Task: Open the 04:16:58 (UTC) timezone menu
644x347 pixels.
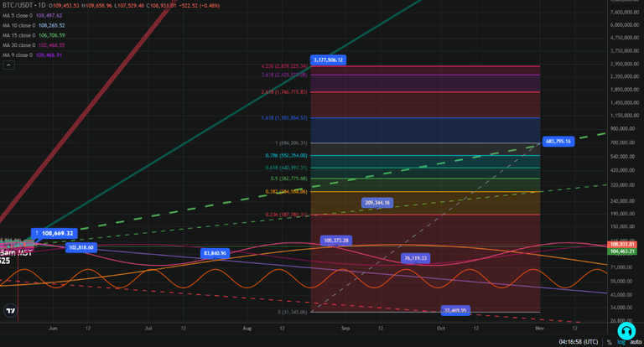Action: tap(579, 342)
